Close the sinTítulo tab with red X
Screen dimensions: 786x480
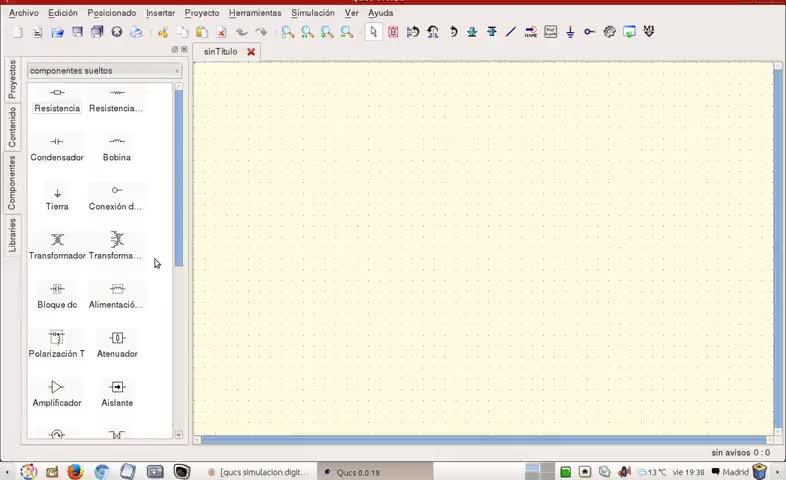tap(251, 52)
